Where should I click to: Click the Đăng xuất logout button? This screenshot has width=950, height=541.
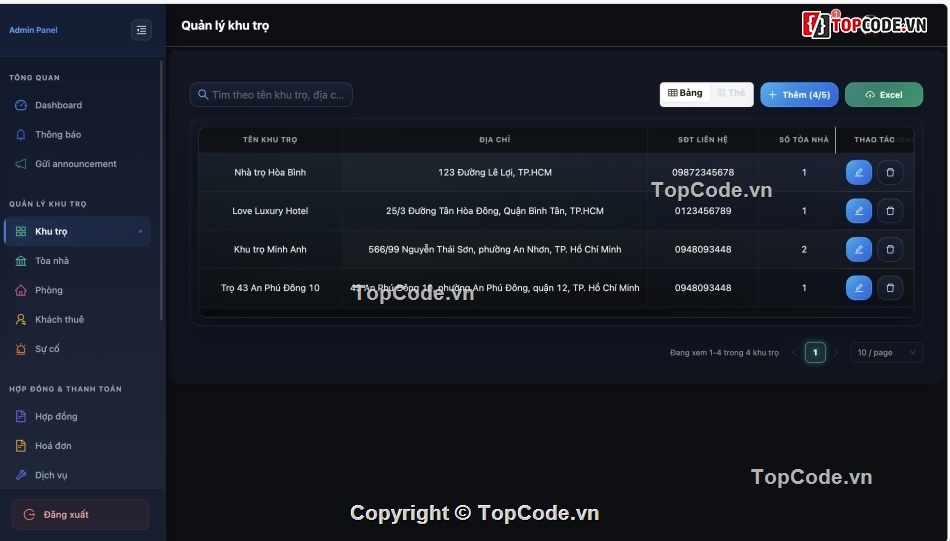(x=81, y=514)
